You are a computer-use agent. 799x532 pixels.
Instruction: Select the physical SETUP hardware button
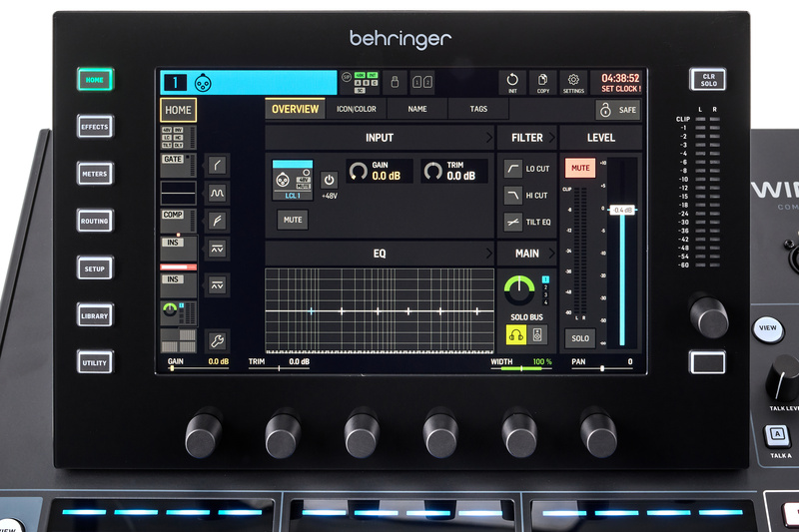click(x=95, y=268)
